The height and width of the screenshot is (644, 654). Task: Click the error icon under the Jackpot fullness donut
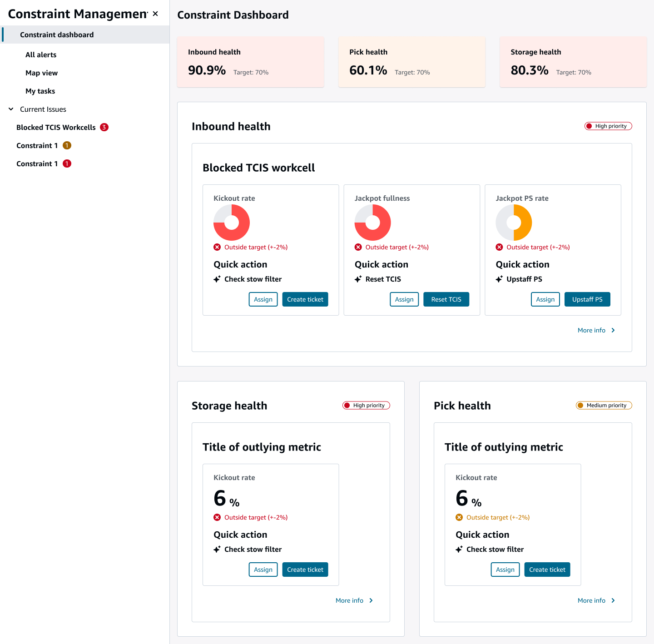[358, 247]
